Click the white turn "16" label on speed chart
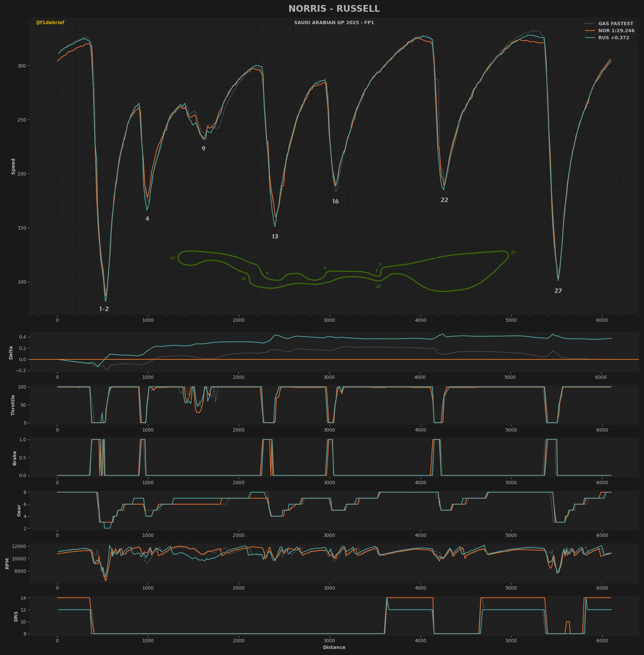The height and width of the screenshot is (655, 644). tap(335, 202)
